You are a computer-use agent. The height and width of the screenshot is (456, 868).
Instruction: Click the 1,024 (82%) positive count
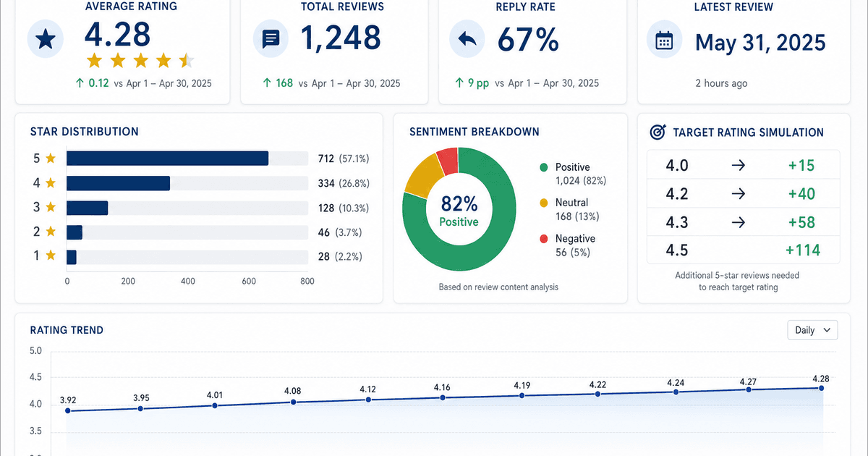click(x=581, y=180)
